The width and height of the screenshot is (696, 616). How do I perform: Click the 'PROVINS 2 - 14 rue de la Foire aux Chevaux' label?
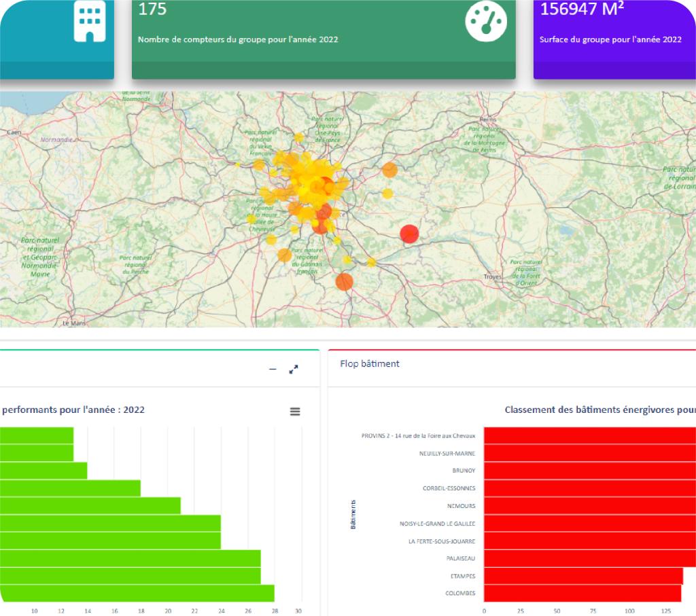coord(418,436)
